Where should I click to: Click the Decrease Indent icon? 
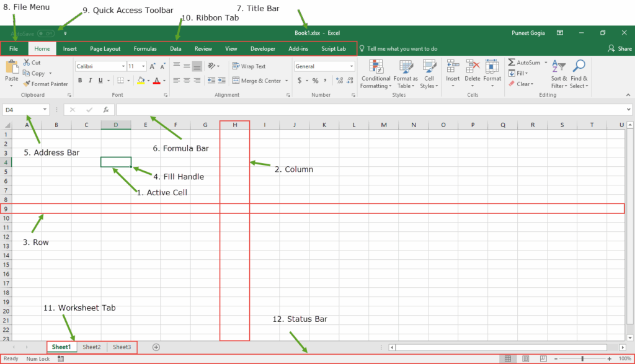[x=211, y=81]
